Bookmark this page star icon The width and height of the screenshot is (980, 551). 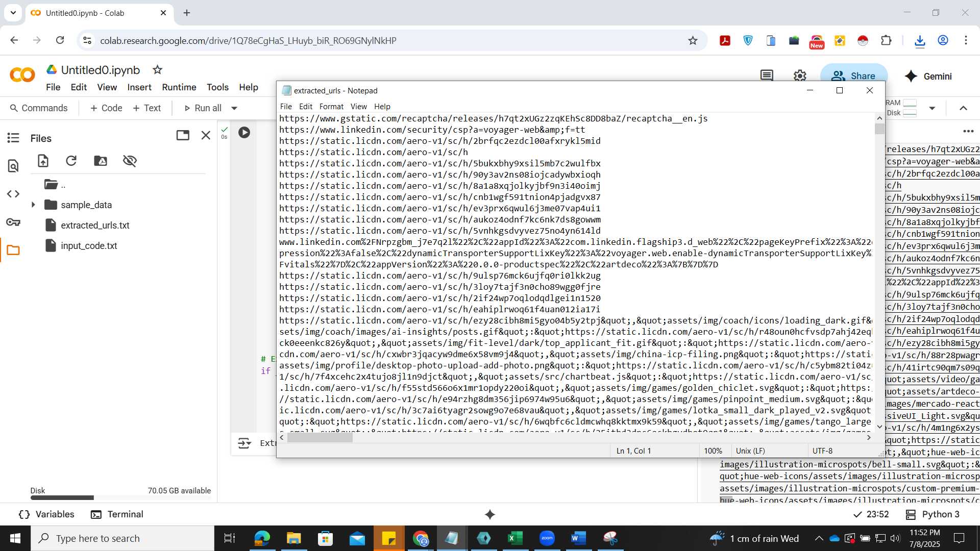point(693,40)
